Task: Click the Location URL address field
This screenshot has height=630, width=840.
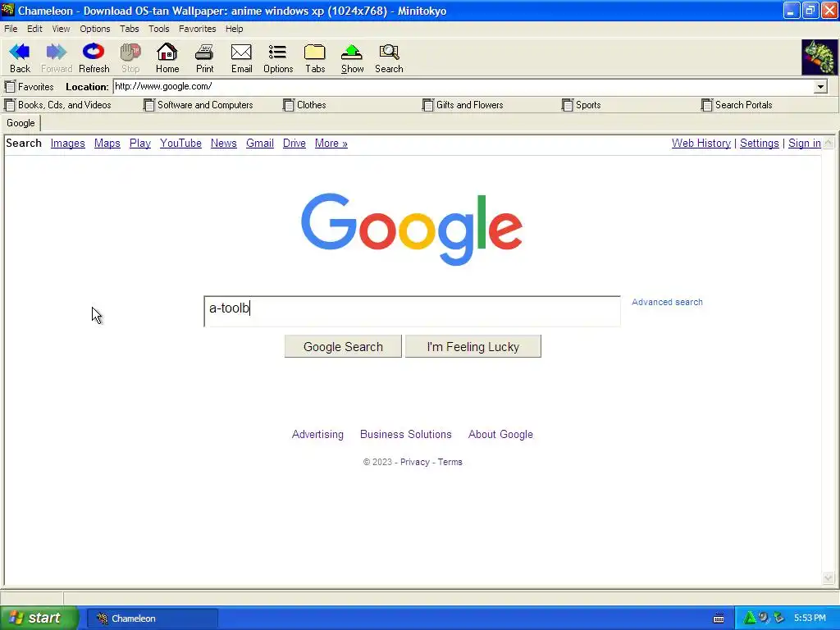Action: pos(463,87)
